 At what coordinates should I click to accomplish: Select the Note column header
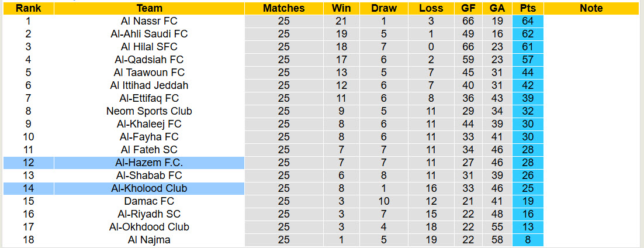(x=591, y=8)
